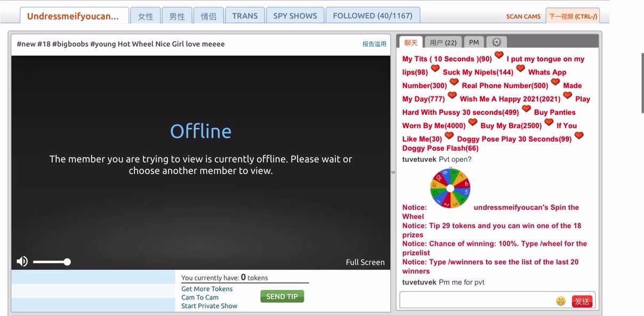644x316 pixels.
Task: Enter Full Screen mode
Action: point(365,262)
